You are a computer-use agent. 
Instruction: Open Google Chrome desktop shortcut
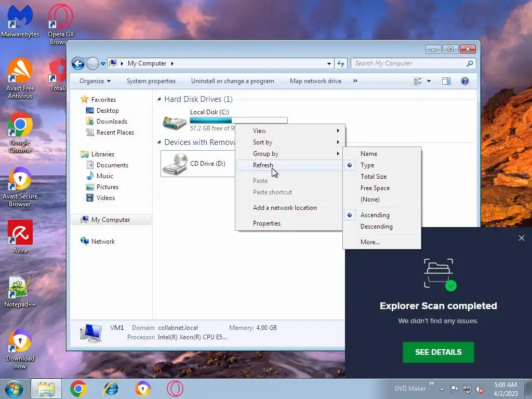coord(20,133)
